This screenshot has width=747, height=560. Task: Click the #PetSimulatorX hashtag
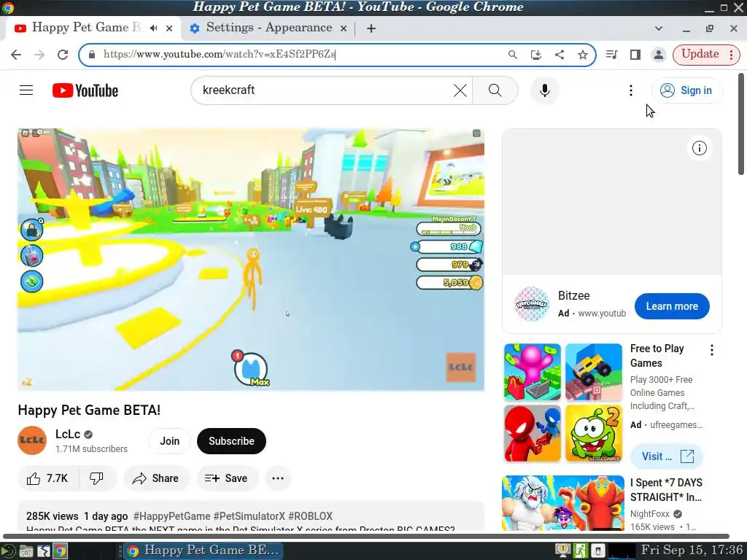[x=249, y=516]
